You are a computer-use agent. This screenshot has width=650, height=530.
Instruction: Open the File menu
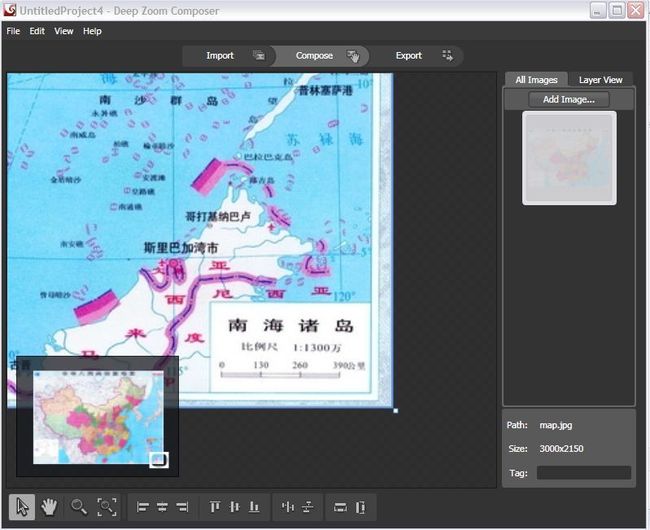point(13,31)
